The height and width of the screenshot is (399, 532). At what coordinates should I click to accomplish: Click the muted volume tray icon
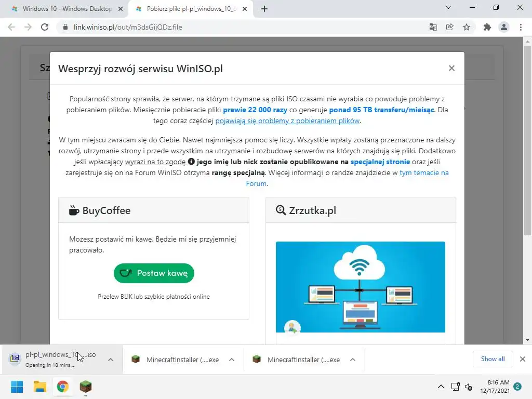[469, 387]
